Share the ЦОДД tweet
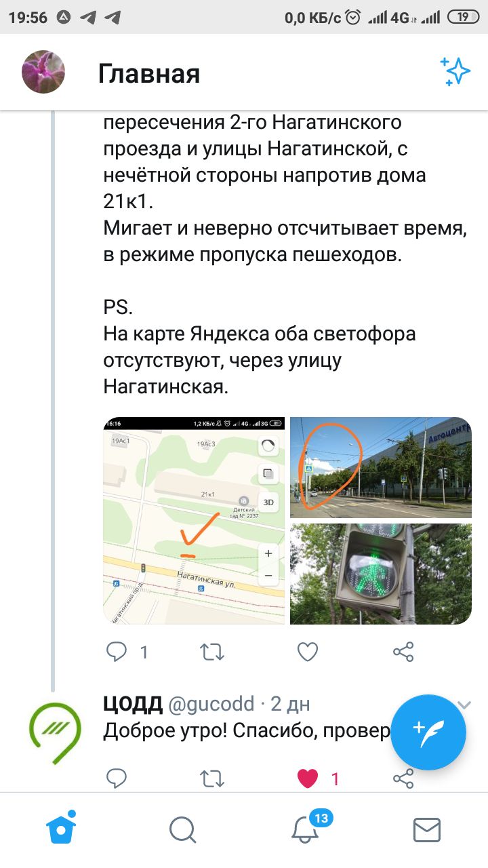Screen dimensions: 488x868 [403, 779]
